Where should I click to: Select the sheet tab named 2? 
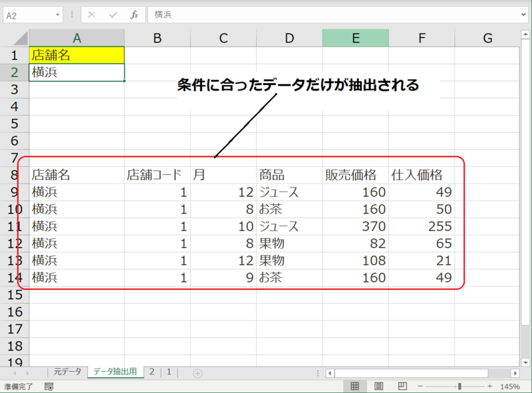pyautogui.click(x=152, y=372)
